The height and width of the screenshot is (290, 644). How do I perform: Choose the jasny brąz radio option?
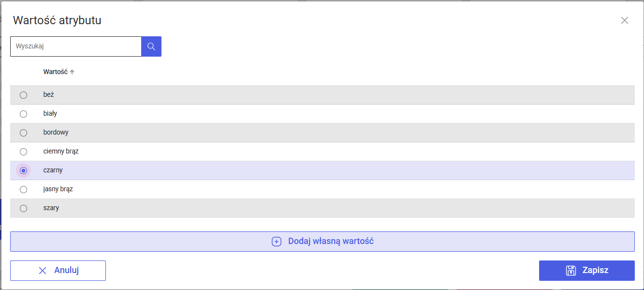(23, 190)
